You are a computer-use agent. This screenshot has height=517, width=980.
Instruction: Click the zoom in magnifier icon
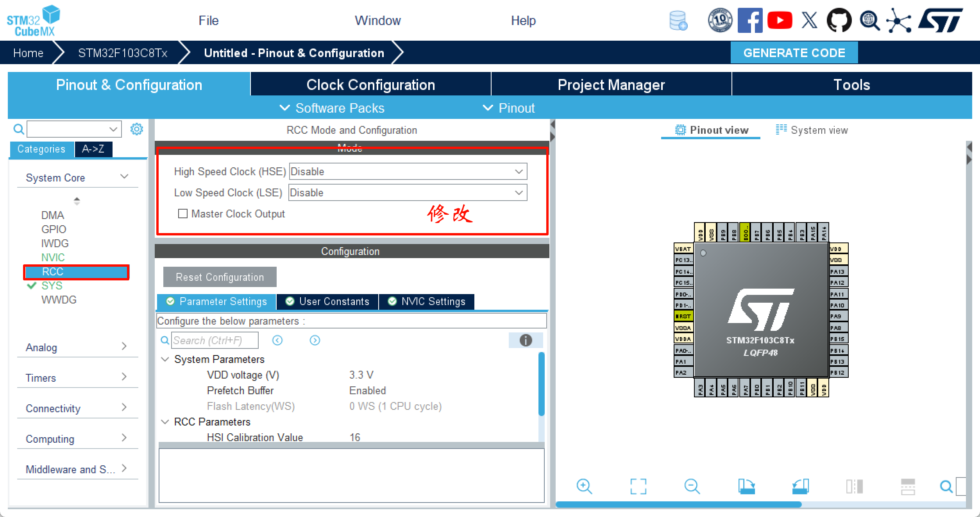[584, 486]
